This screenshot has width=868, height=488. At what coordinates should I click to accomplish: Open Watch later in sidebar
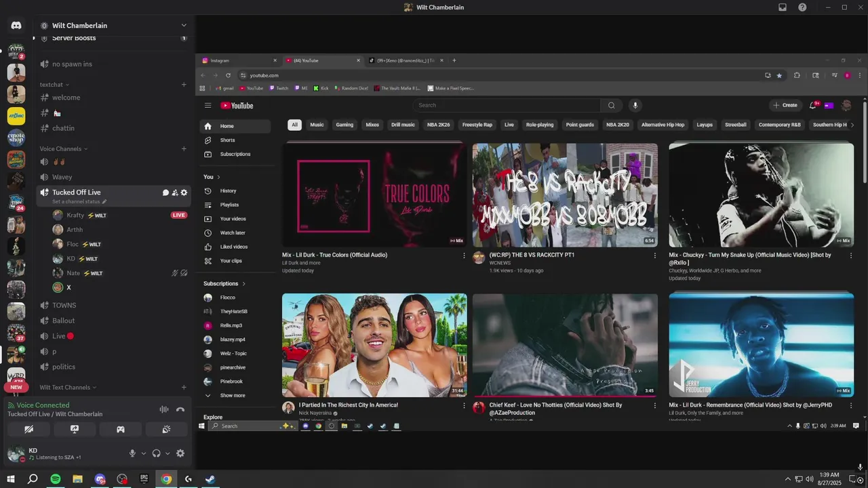tap(235, 232)
